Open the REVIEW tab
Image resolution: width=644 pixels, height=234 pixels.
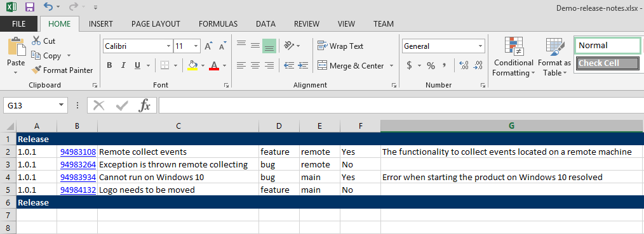[306, 24]
